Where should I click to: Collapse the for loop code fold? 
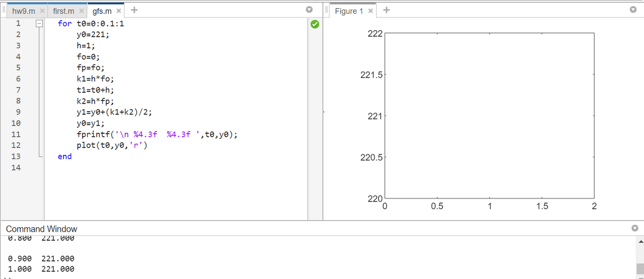pos(39,24)
